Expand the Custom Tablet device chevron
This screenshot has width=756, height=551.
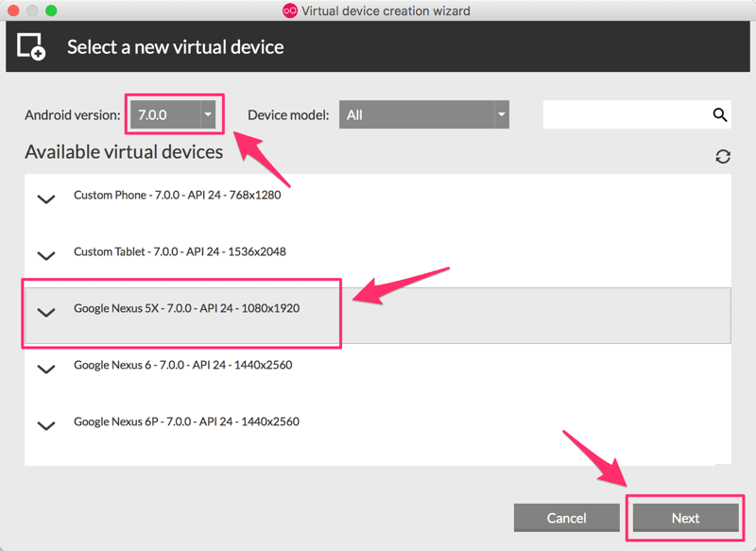coord(46,255)
